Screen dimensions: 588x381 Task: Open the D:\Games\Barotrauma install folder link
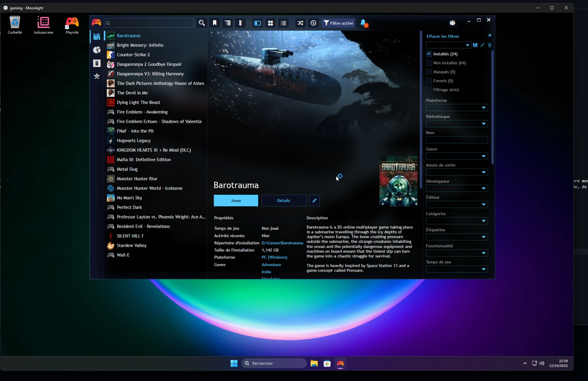pyautogui.click(x=282, y=243)
